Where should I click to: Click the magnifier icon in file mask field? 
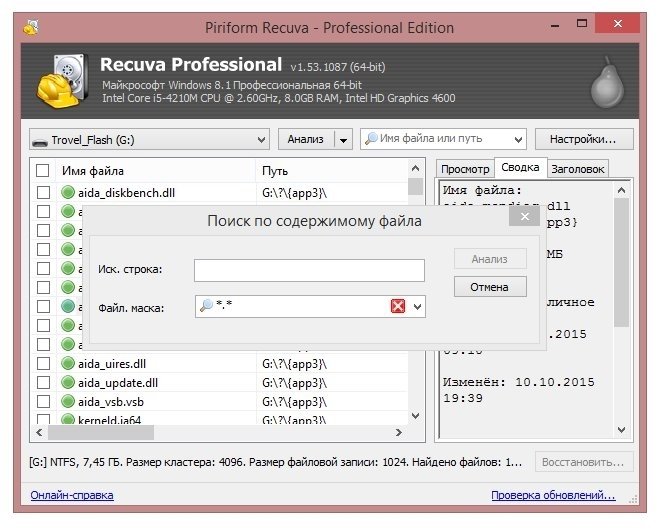point(206,307)
